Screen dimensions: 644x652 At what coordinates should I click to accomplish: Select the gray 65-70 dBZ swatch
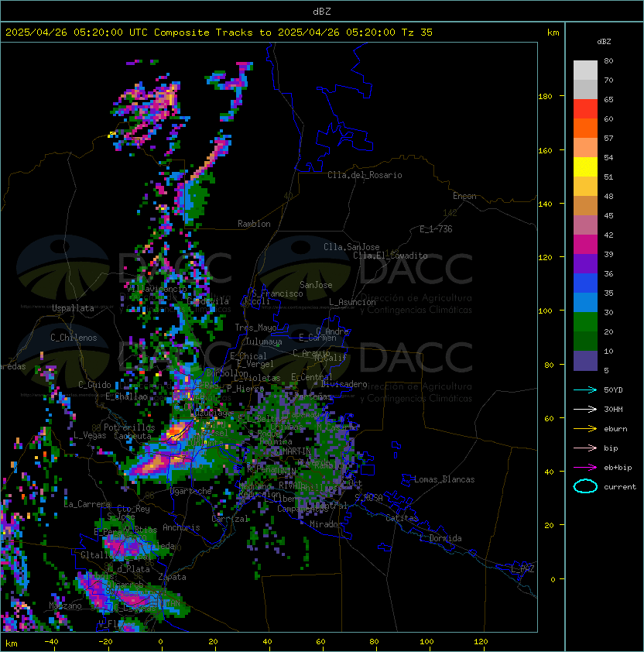point(585,89)
